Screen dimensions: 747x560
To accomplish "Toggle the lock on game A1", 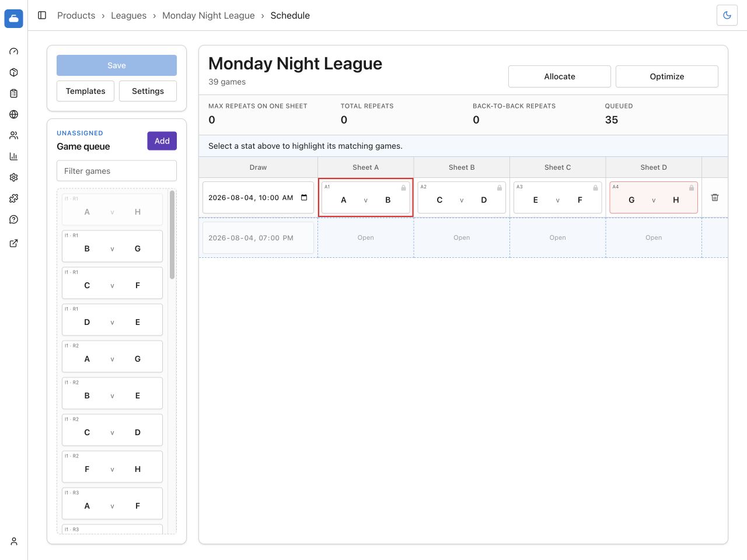I will 403,187.
